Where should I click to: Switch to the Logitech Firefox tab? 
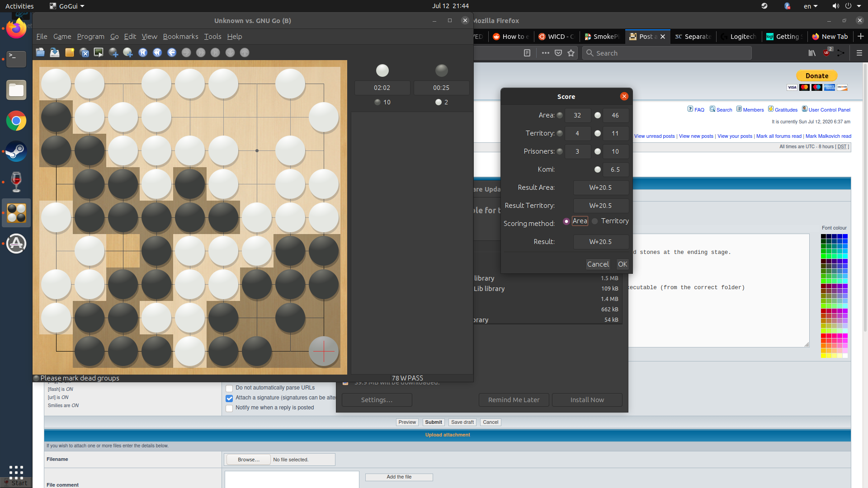(x=738, y=37)
